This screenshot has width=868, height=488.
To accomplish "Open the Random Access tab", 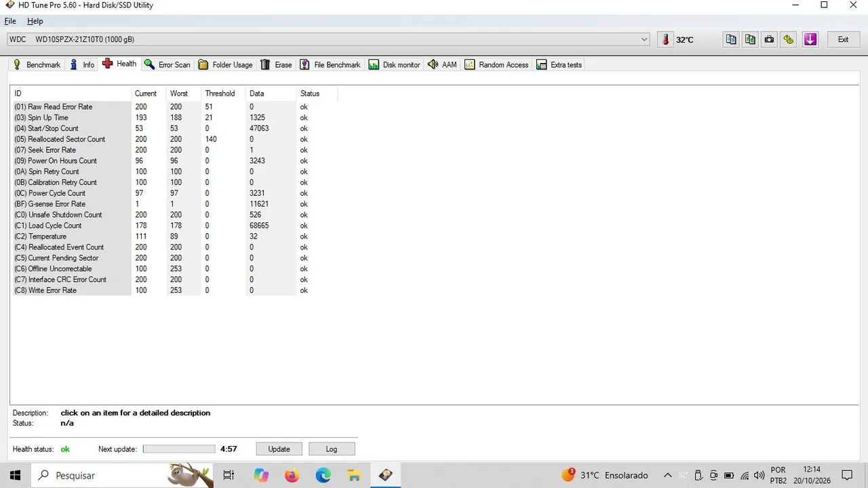I will 496,64.
